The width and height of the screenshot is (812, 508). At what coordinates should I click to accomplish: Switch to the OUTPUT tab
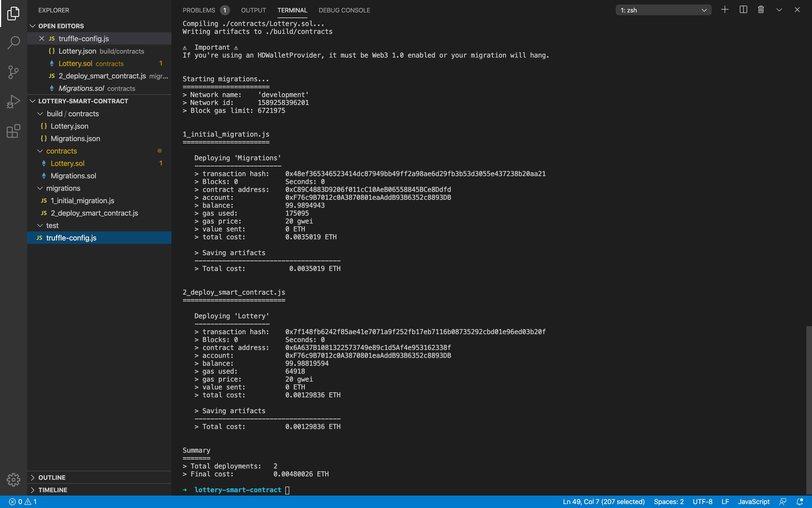point(253,10)
